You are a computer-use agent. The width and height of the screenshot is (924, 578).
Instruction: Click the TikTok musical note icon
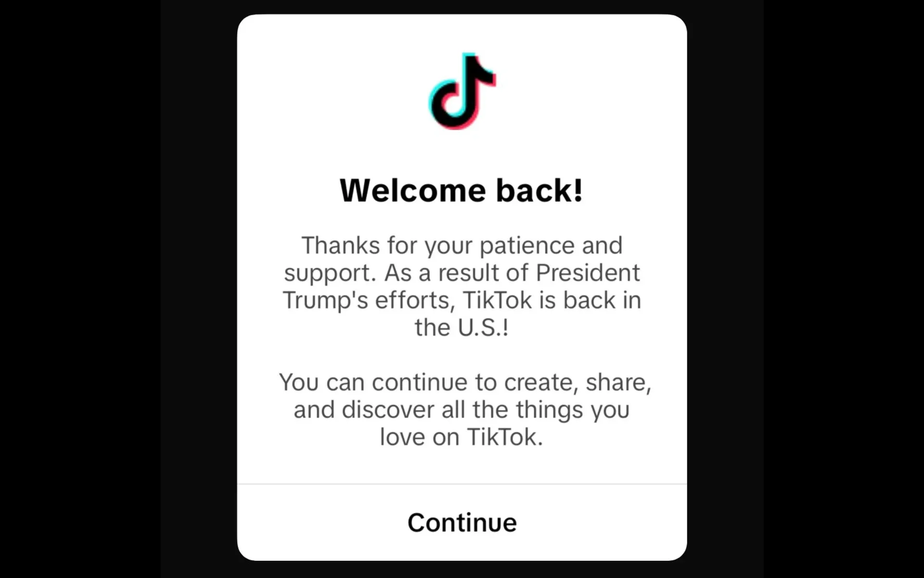[x=462, y=91]
